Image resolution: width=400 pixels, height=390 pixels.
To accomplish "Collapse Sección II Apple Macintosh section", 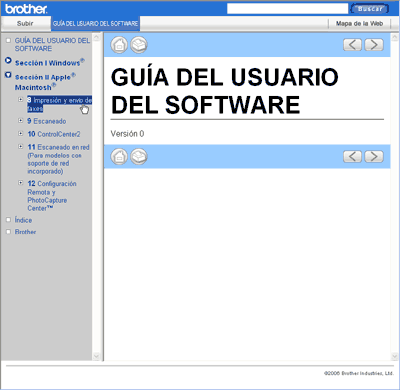I will coord(8,75).
